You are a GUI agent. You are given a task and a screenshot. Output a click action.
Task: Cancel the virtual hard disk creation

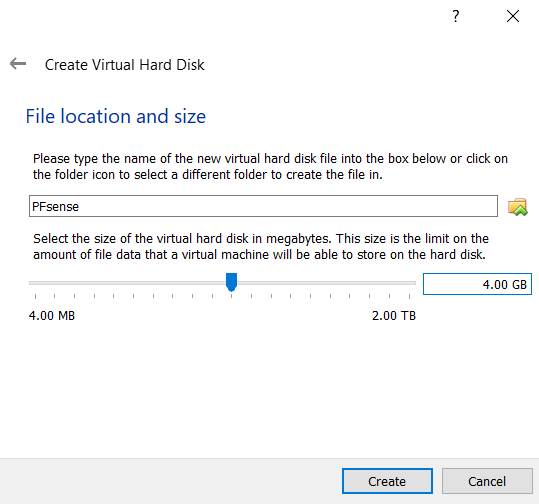[x=487, y=481]
